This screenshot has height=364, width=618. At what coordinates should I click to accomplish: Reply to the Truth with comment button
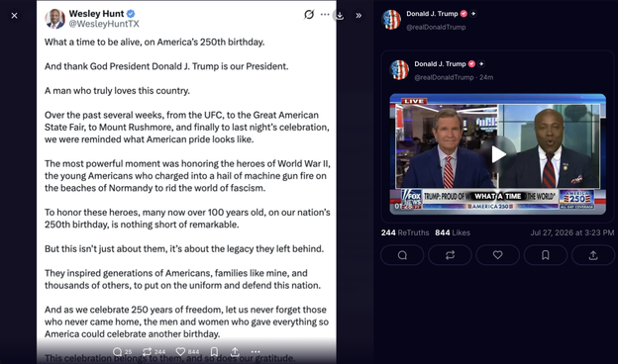pos(402,255)
